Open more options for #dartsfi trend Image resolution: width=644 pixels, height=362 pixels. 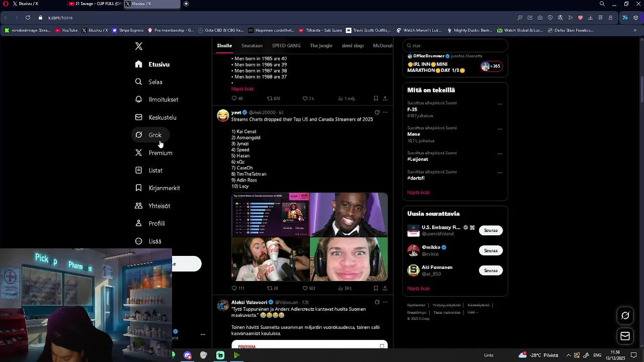tap(500, 172)
